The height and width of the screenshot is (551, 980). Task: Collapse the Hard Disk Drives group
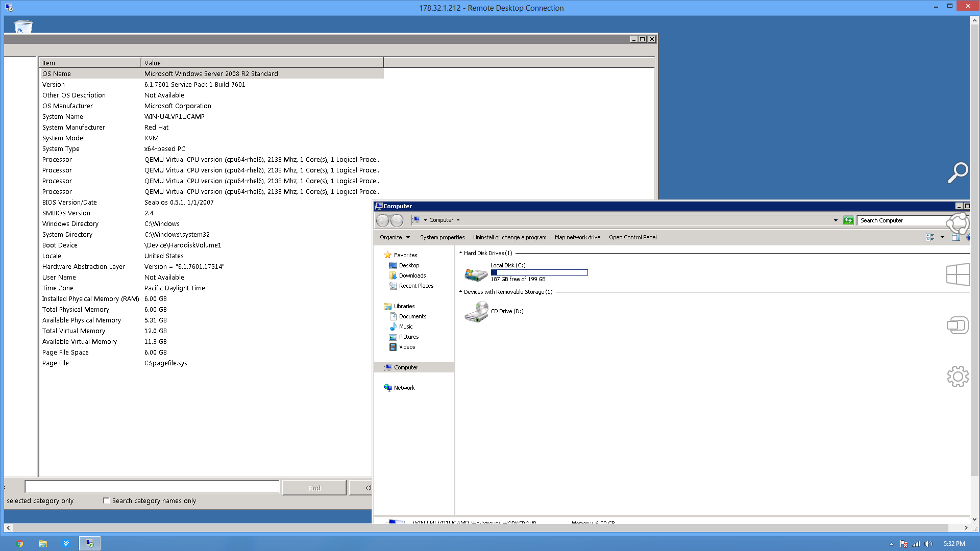pos(460,253)
